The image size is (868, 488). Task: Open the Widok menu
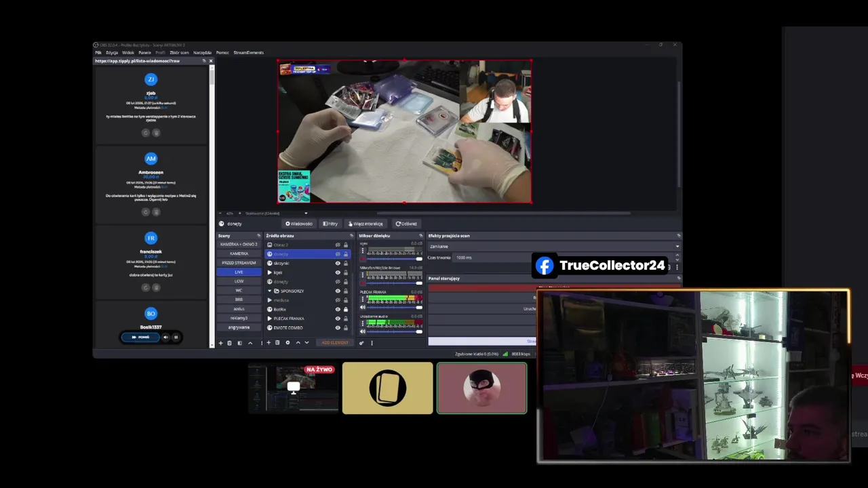(x=128, y=52)
